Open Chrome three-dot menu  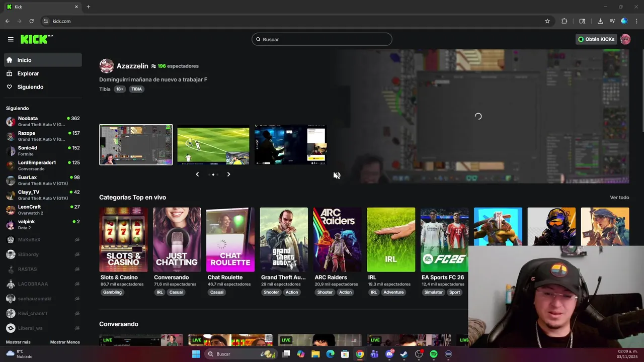pos(637,21)
